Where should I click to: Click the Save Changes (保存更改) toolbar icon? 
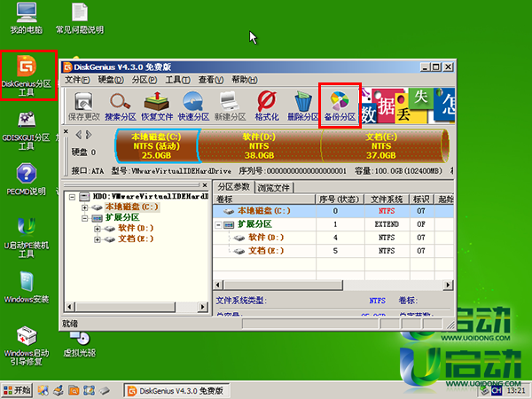(84, 106)
